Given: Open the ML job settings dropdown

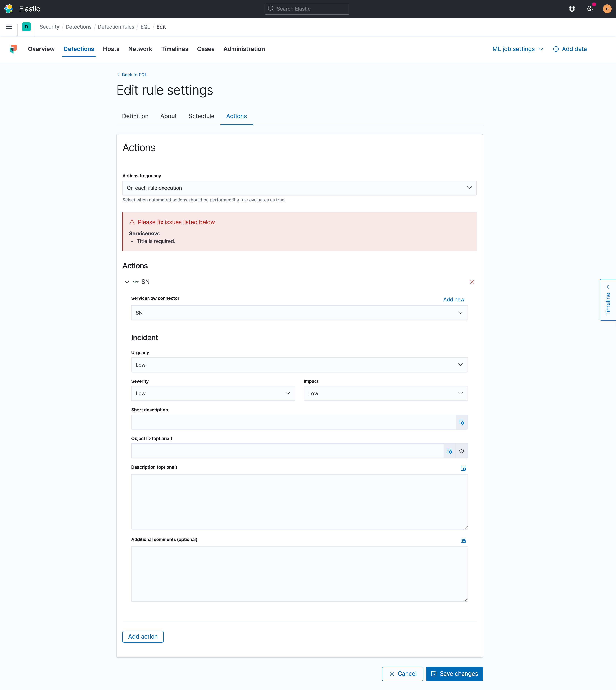Looking at the screenshot, I should [x=517, y=49].
